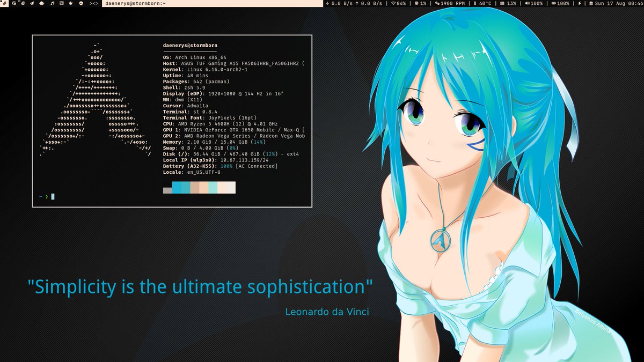Viewport: 644px width, 362px height.
Task: Click the Wi-Fi 84% status icon
Action: tap(399, 3)
